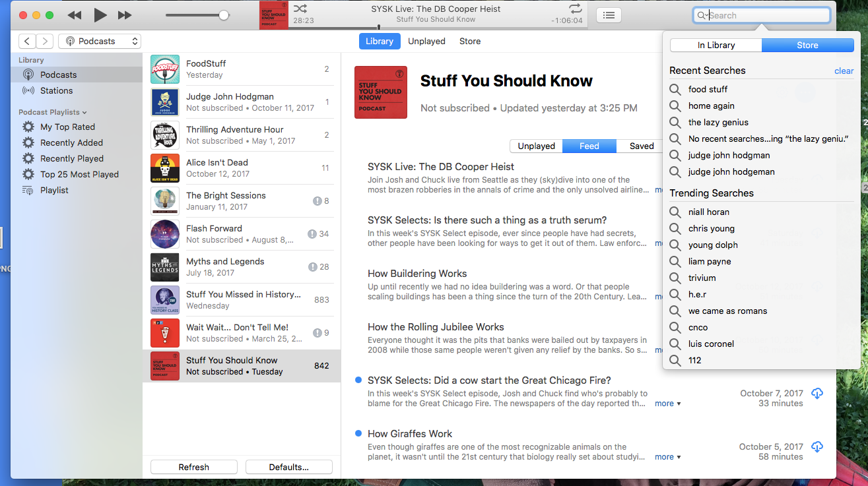Click the rewind playback button
This screenshot has width=868, height=486.
coord(75,15)
